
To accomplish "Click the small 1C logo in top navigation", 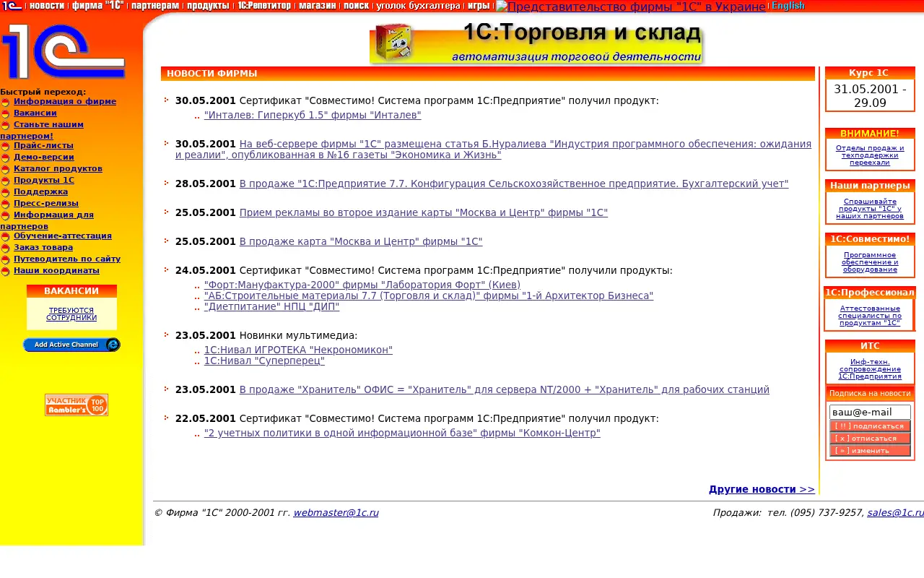I will point(12,6).
